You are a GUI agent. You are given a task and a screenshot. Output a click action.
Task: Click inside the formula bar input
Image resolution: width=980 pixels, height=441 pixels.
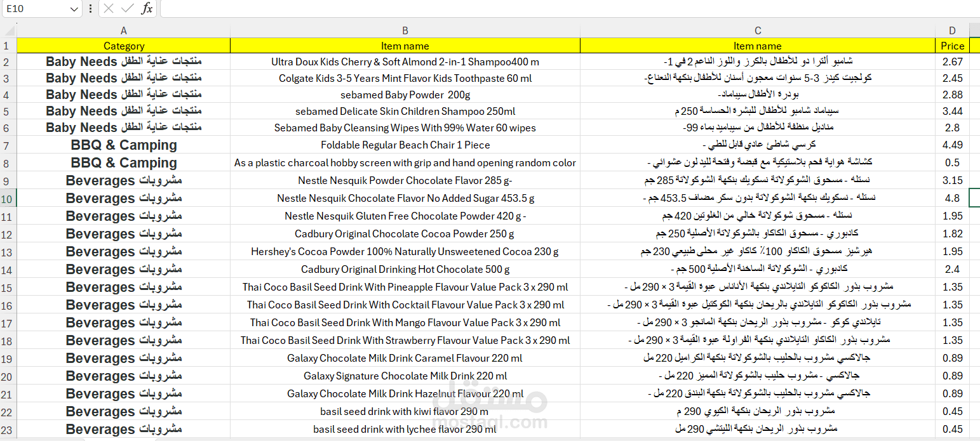[570, 8]
